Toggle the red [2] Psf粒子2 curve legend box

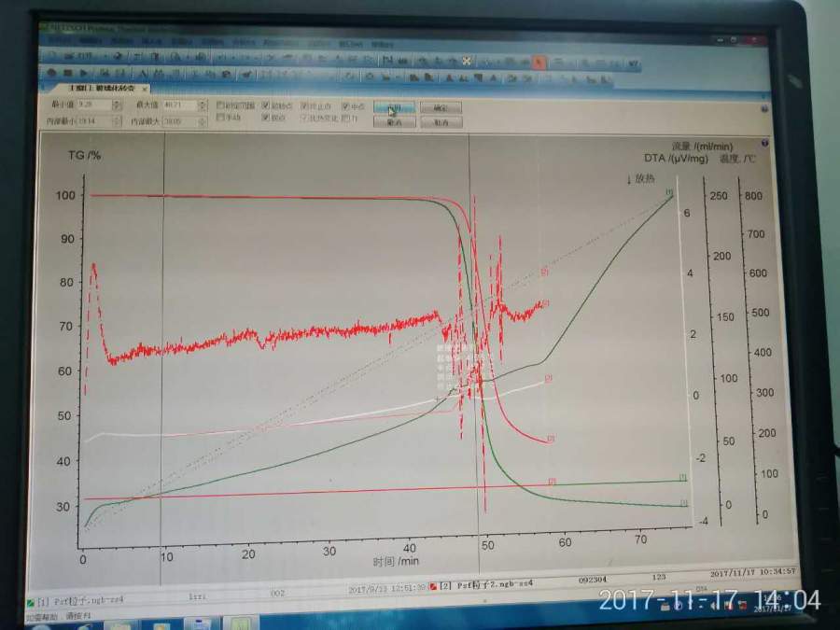pos(433,587)
